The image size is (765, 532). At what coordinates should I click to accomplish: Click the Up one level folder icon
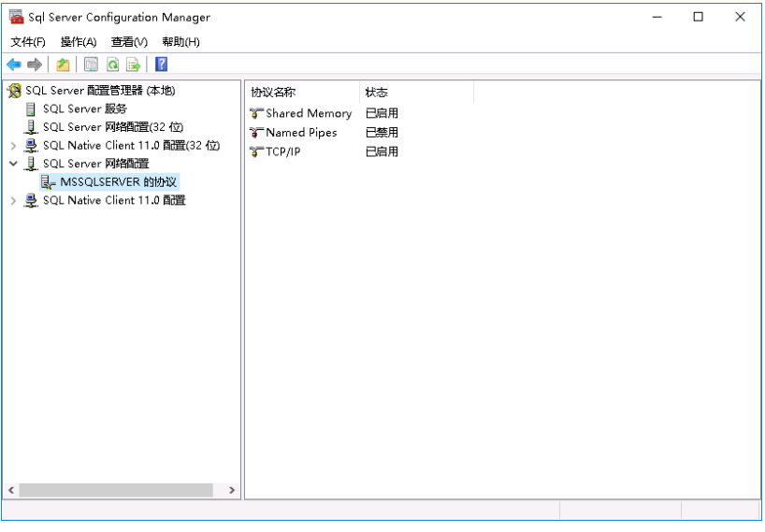63,64
